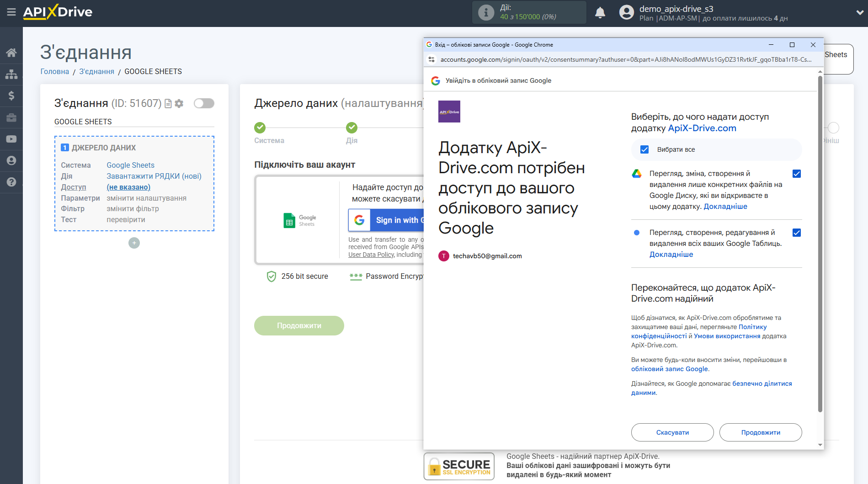Open connection settings gear icon
868x484 pixels.
pos(179,104)
